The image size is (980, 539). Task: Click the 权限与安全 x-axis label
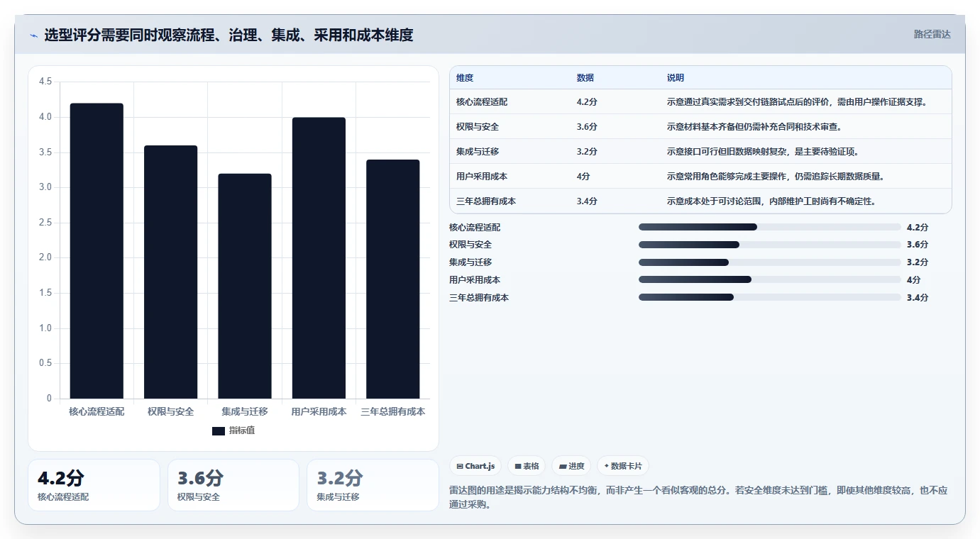pos(170,411)
